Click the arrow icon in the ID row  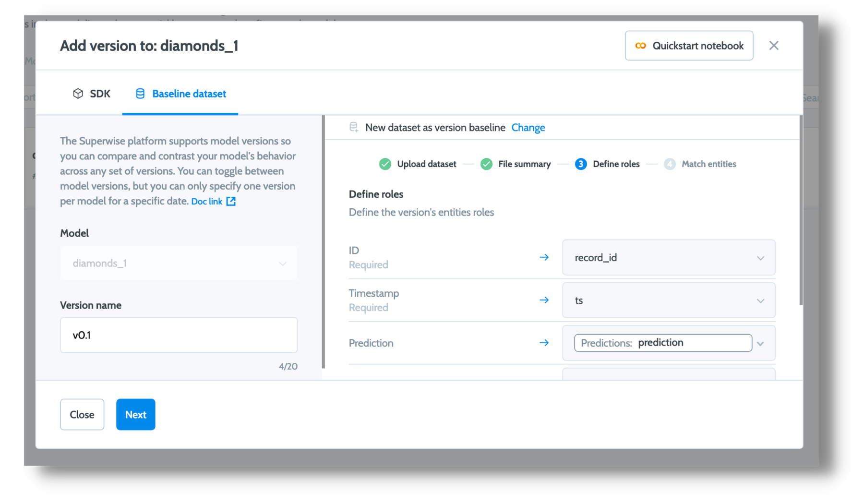click(x=544, y=257)
